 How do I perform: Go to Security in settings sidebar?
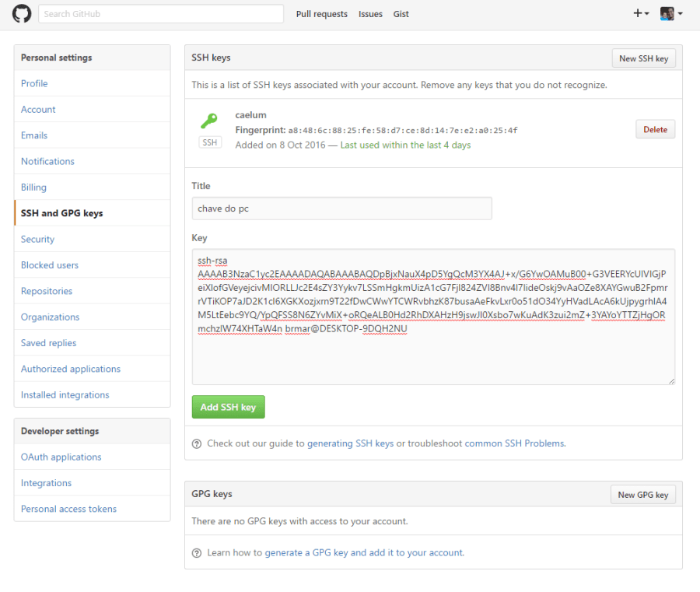tap(37, 240)
